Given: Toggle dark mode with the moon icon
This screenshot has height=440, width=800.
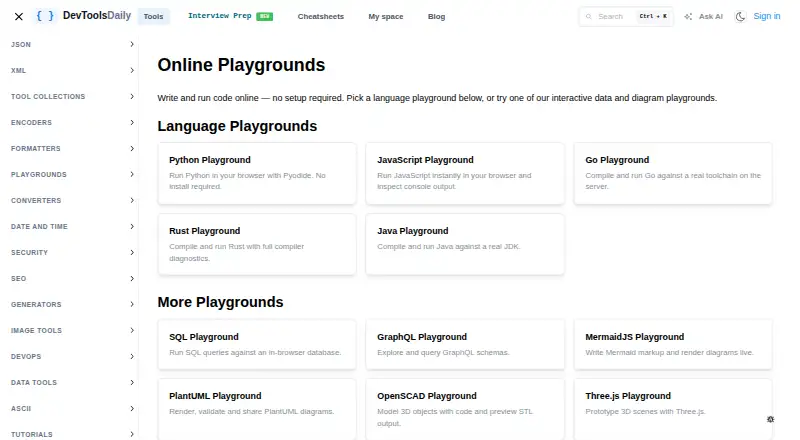Looking at the screenshot, I should [740, 16].
